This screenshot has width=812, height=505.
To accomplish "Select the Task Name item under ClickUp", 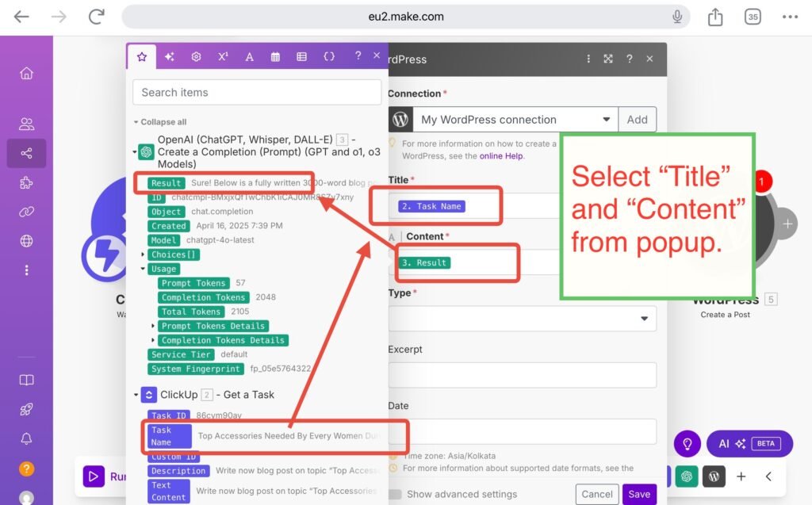I will click(x=169, y=436).
